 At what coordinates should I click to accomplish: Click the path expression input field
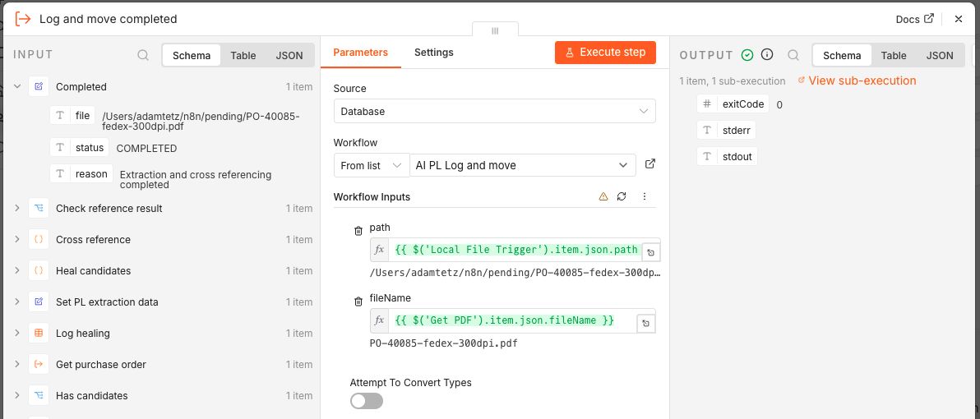click(516, 250)
